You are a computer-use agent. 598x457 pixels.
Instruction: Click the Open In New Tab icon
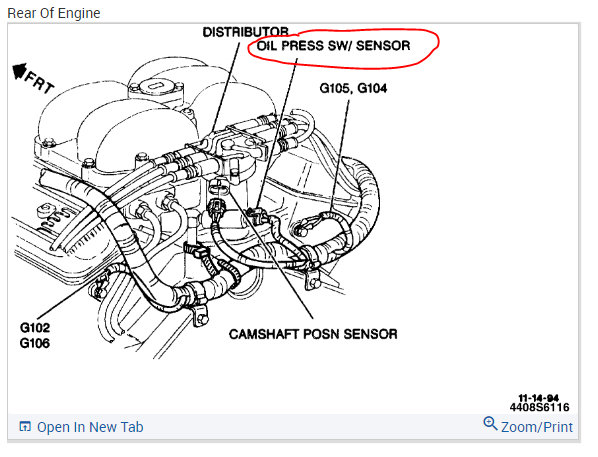pos(25,426)
